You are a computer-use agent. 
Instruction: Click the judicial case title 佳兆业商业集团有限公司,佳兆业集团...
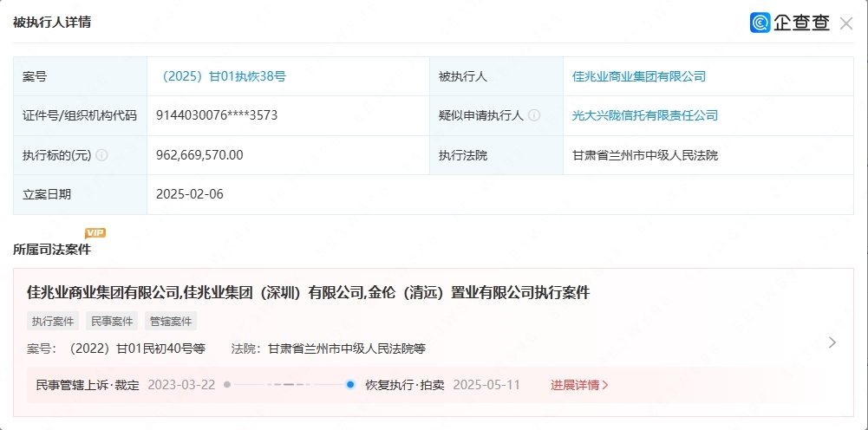[x=309, y=293]
